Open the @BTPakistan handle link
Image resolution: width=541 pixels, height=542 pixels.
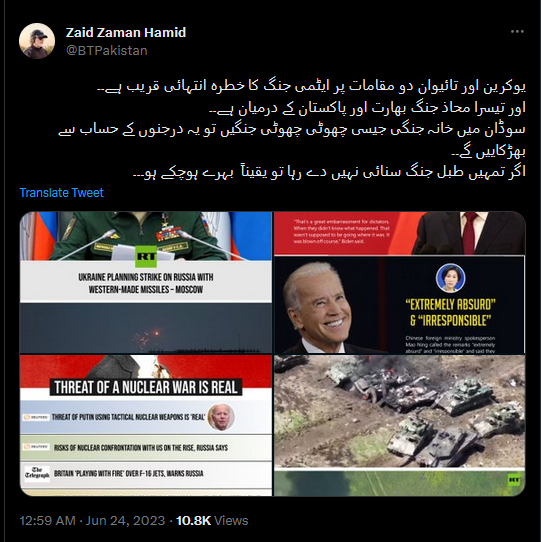[x=106, y=50]
